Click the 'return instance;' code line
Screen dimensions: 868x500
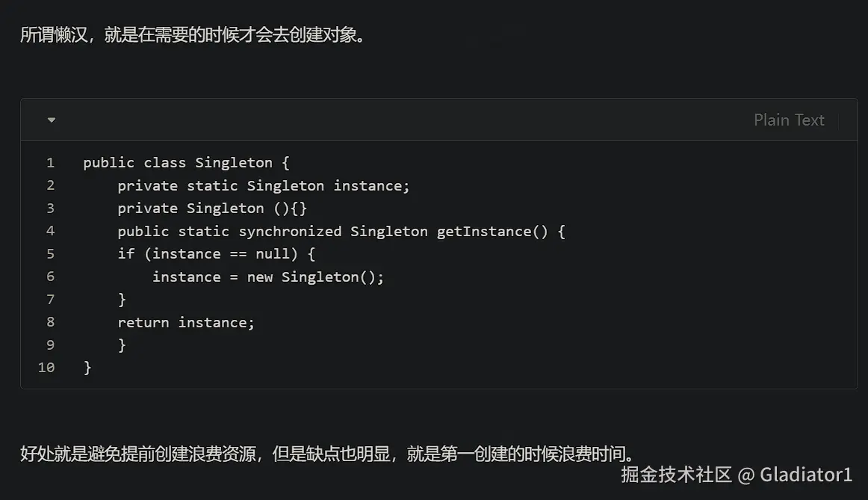tap(186, 322)
